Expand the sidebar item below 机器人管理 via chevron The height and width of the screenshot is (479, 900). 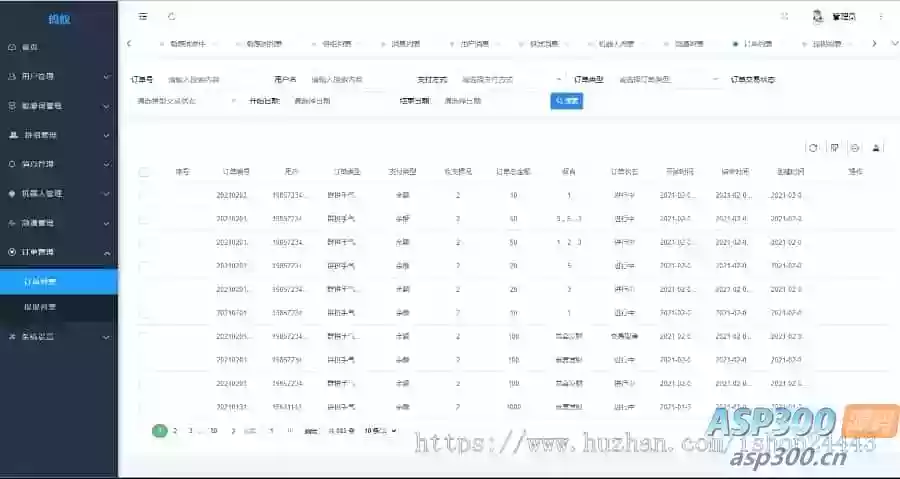pyautogui.click(x=106, y=223)
